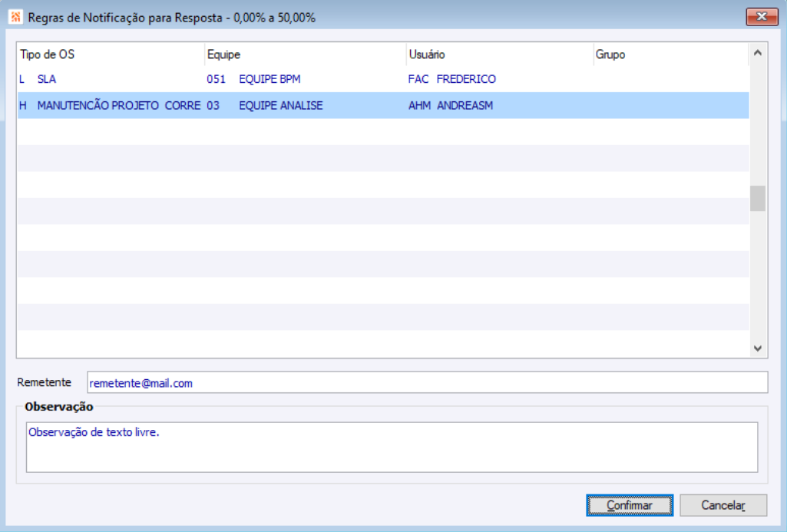This screenshot has height=532, width=787.
Task: Click the L type code in SLA row
Action: pyautogui.click(x=22, y=79)
